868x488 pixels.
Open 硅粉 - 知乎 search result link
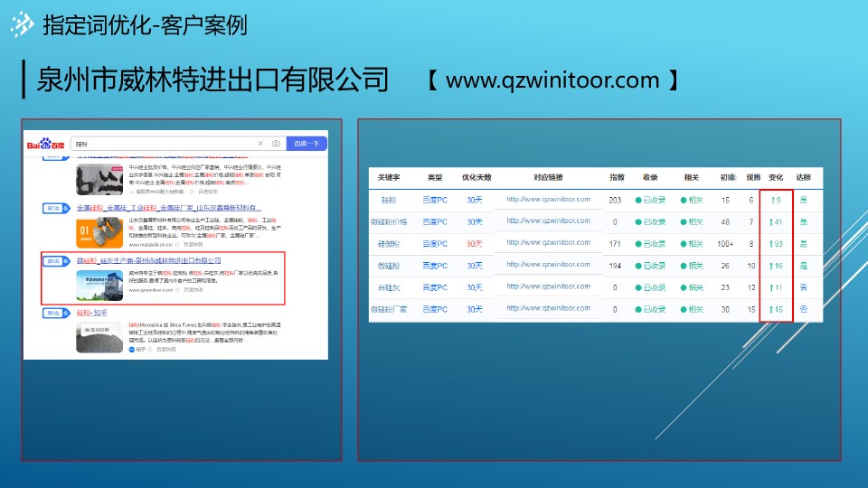[92, 313]
